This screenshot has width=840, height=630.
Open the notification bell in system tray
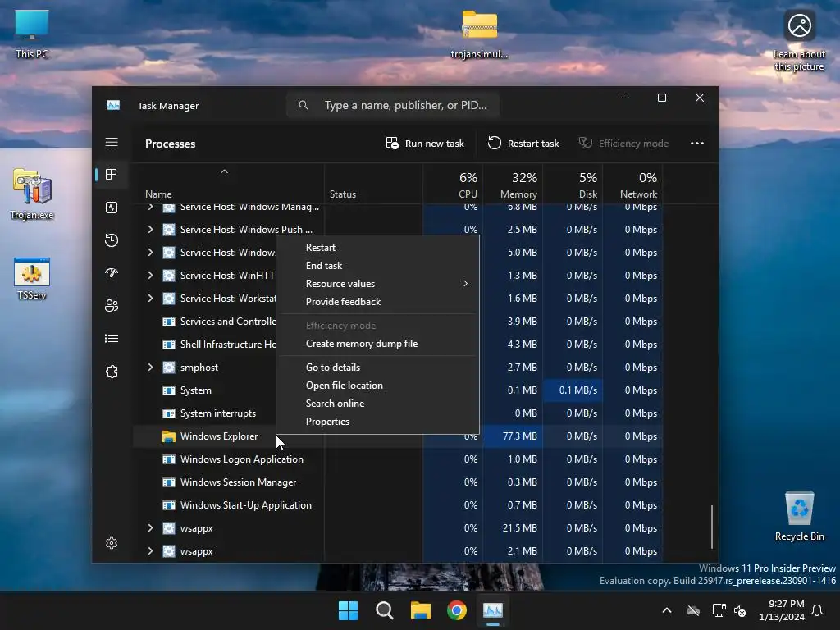click(817, 610)
